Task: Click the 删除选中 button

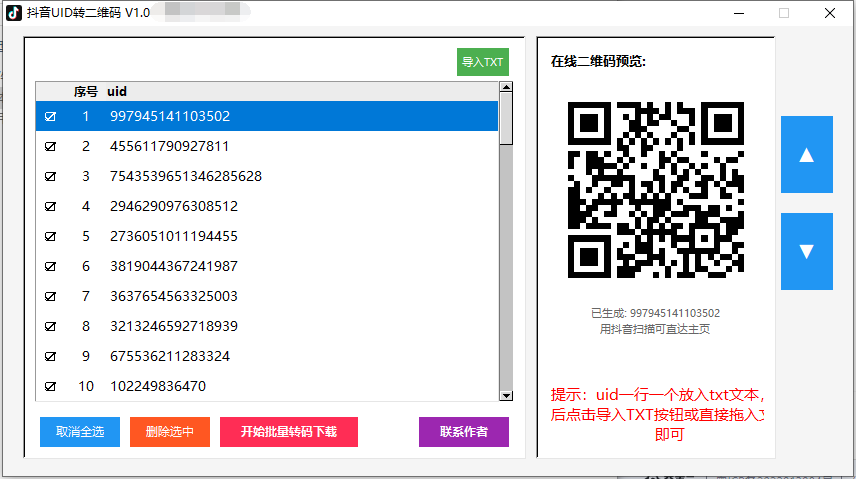Action: click(170, 432)
